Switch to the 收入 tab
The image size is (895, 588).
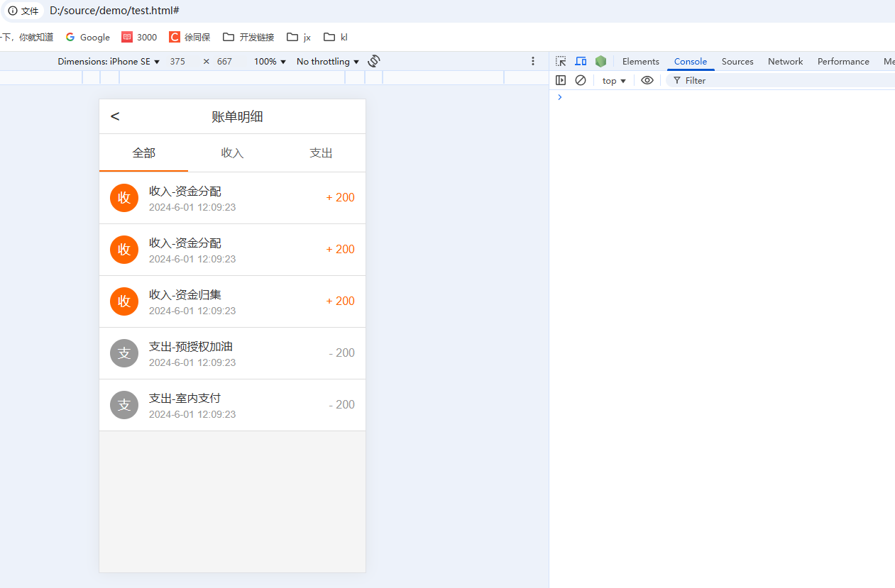[x=232, y=152]
